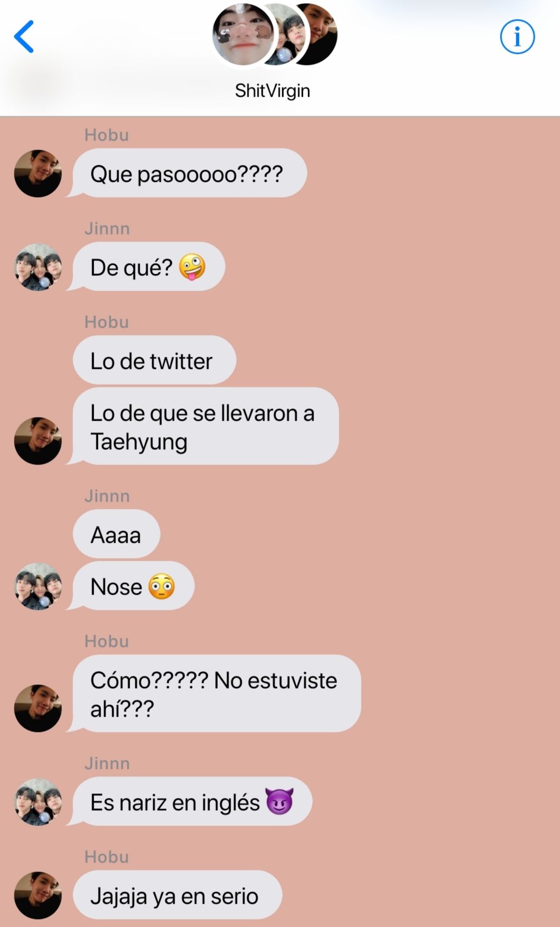Screen dimensions: 560x927
Task: Tap the crazy face emoji in 'De qué?'
Action: point(192,267)
